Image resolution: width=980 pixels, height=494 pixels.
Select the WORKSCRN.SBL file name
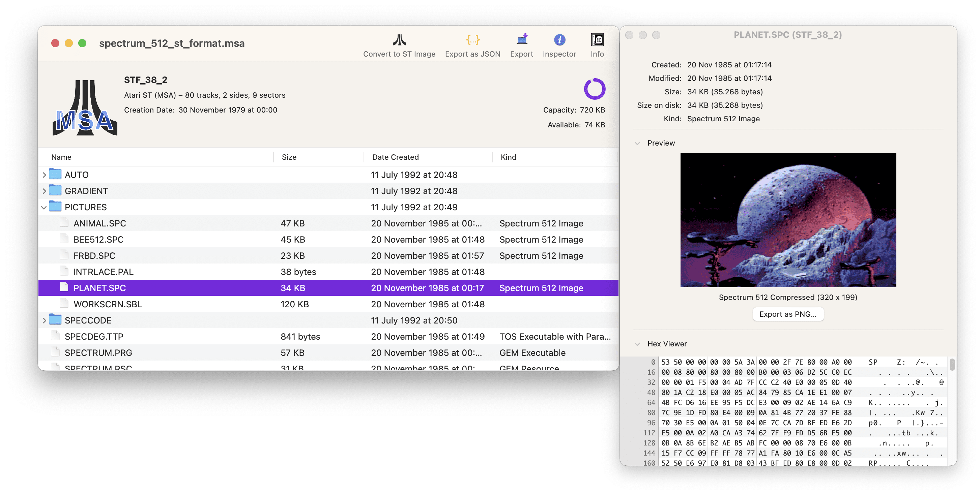point(108,304)
